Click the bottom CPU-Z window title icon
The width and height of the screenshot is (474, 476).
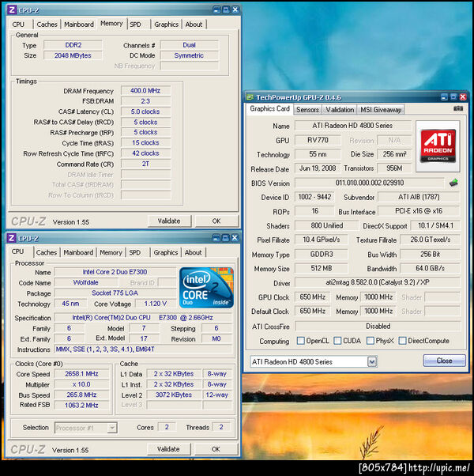tap(12, 238)
